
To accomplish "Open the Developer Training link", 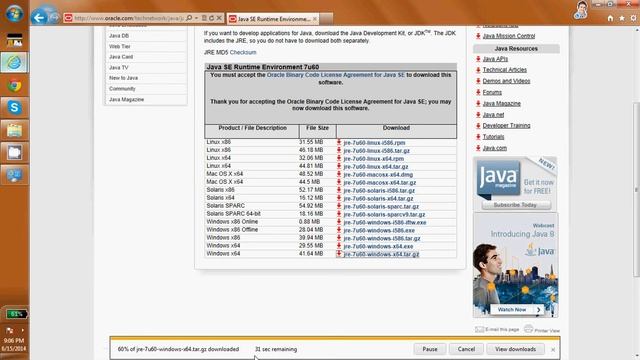I will 506,126.
